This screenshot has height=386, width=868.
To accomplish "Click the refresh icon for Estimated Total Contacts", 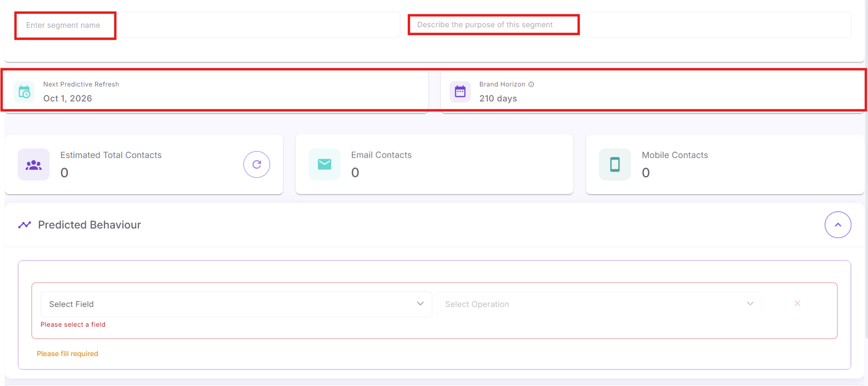I will coord(257,164).
